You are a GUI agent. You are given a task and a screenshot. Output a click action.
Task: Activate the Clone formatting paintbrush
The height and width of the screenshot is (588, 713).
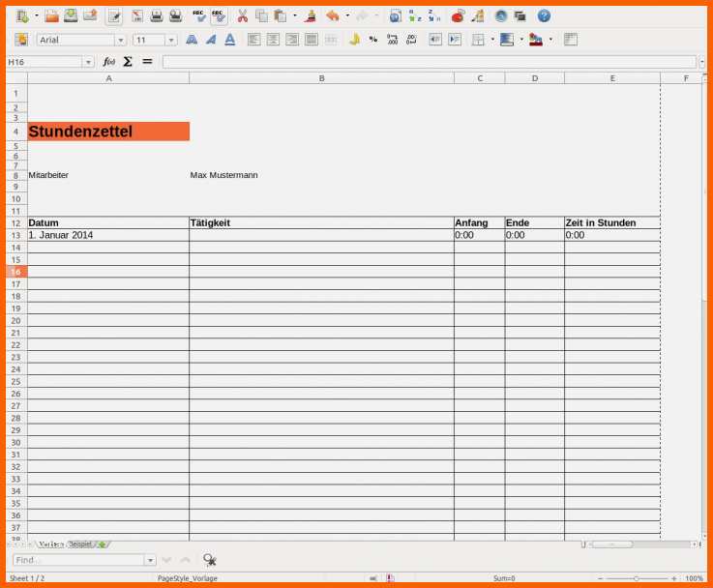[x=311, y=16]
